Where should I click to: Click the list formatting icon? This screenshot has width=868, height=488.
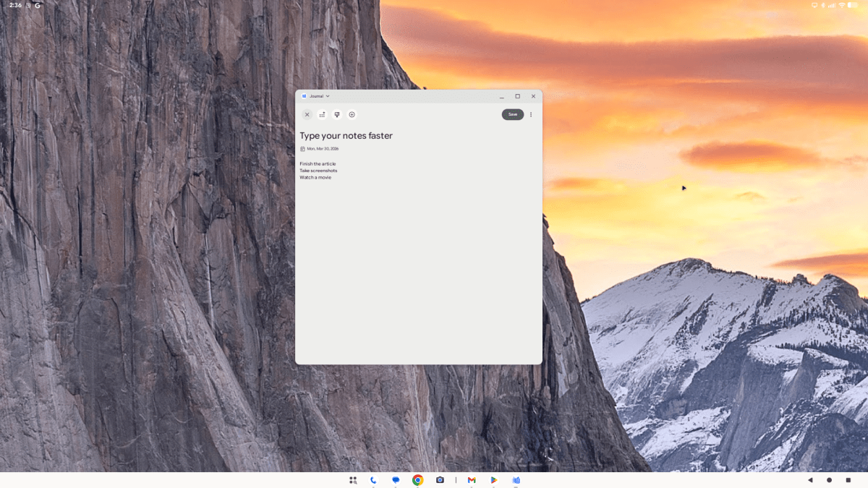click(x=322, y=114)
